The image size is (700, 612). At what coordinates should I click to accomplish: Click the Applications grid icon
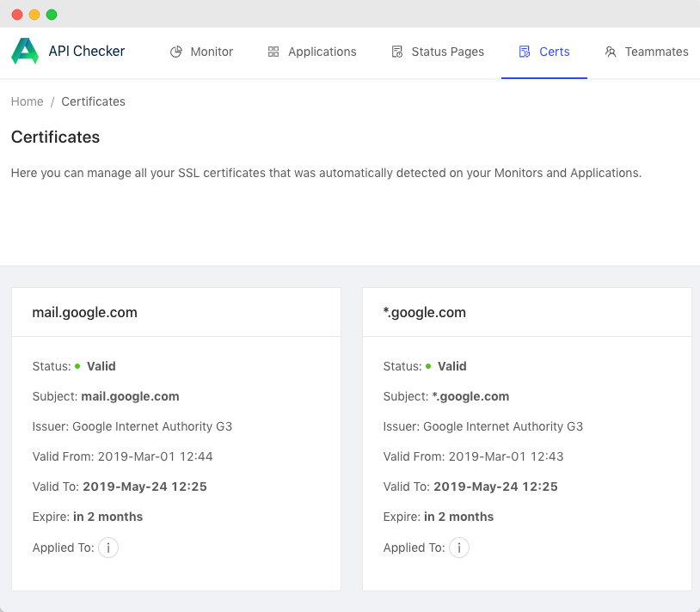tap(273, 52)
